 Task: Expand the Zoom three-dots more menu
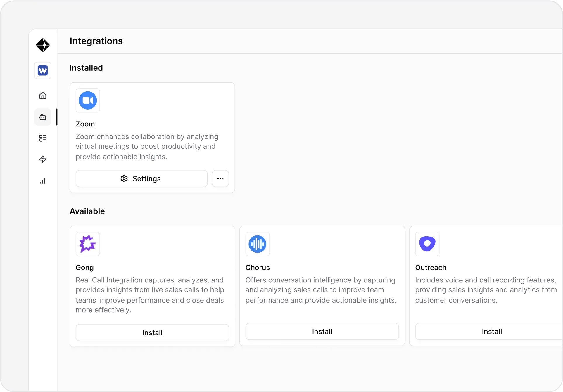tap(220, 178)
